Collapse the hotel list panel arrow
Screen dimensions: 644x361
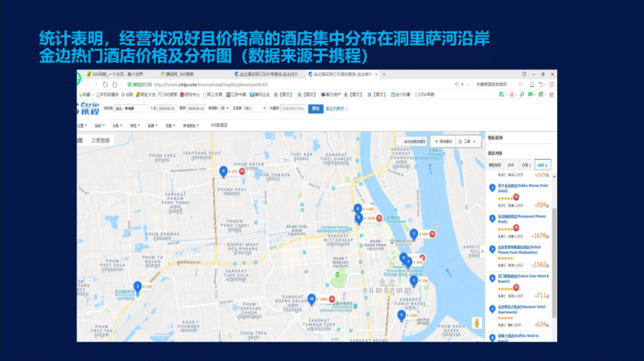click(x=483, y=251)
